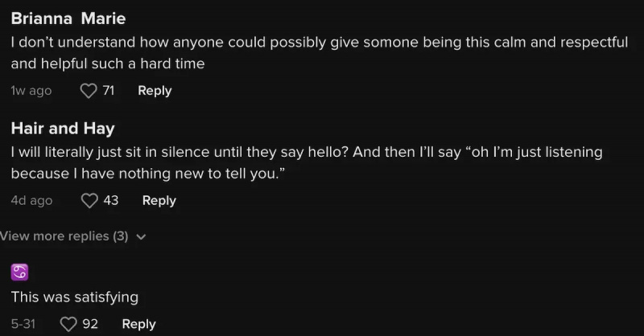644x336 pixels.
Task: Open Brianna Marie's profile name
Action: (68, 18)
